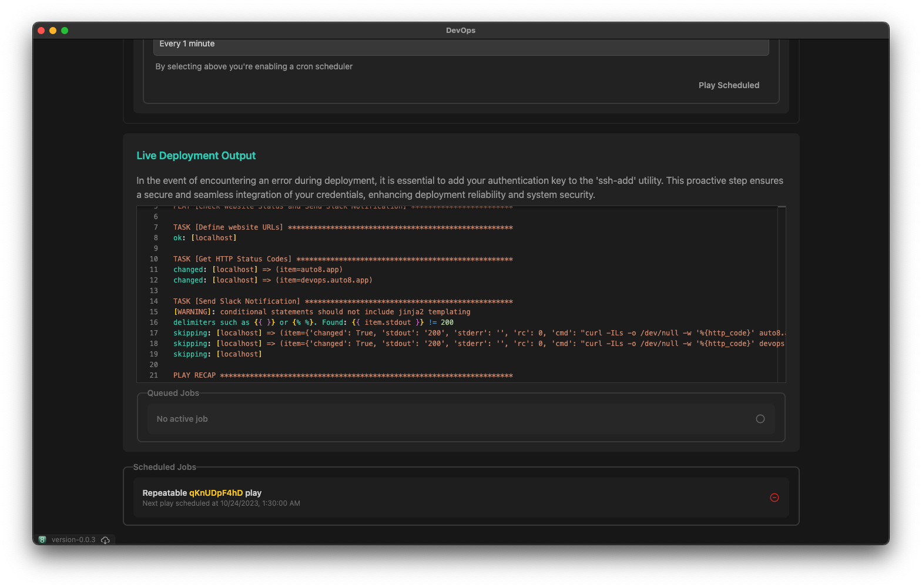Click the green app logo in status bar

pyautogui.click(x=42, y=540)
